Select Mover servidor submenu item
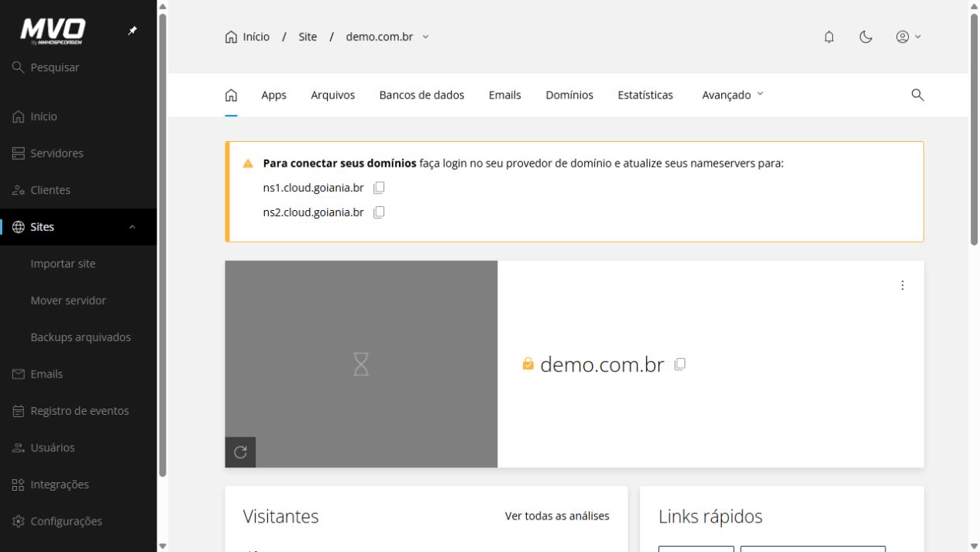Screen dimensions: 980x552 [78, 301]
